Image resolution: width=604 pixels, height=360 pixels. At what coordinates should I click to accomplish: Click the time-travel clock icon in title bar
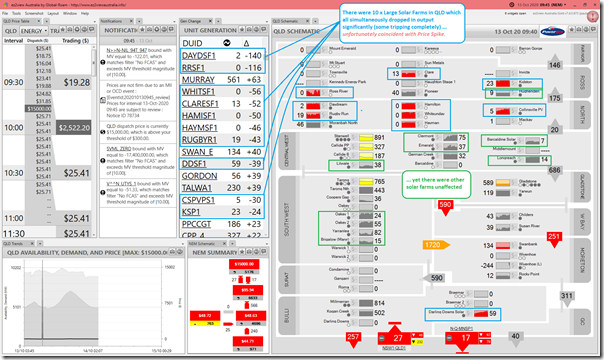(x=512, y=5)
